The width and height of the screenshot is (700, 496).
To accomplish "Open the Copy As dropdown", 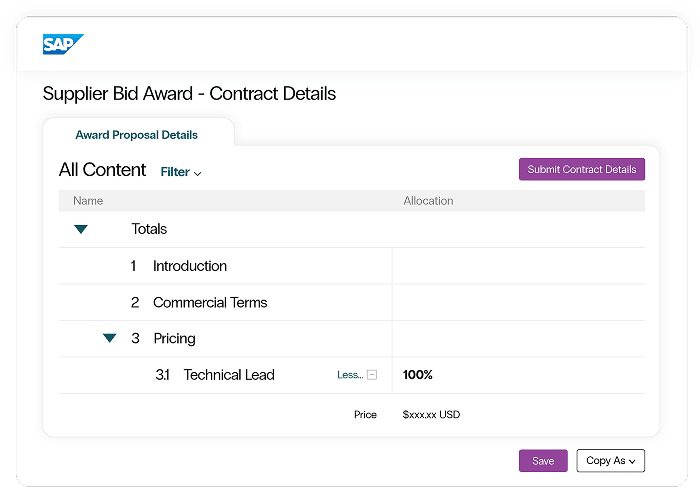I will [610, 461].
